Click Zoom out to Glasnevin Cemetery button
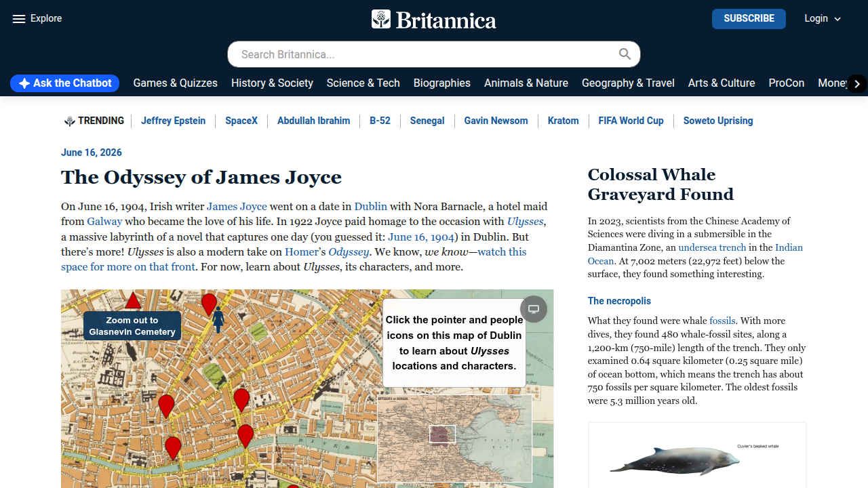 pyautogui.click(x=132, y=326)
